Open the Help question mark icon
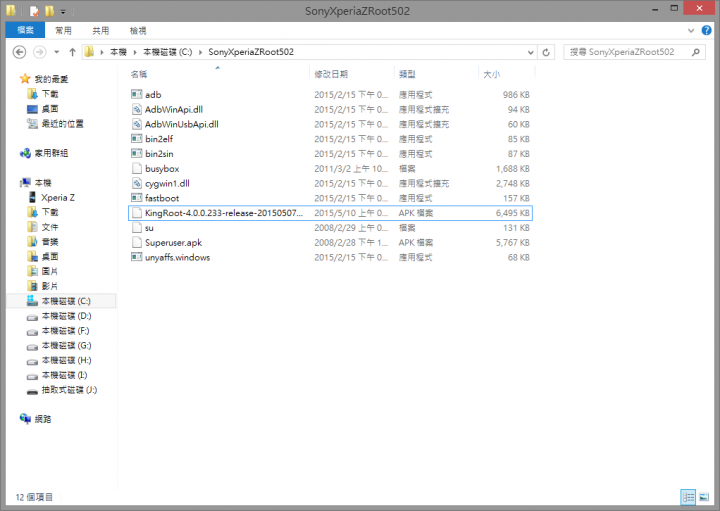This screenshot has width=720, height=511. (x=707, y=30)
